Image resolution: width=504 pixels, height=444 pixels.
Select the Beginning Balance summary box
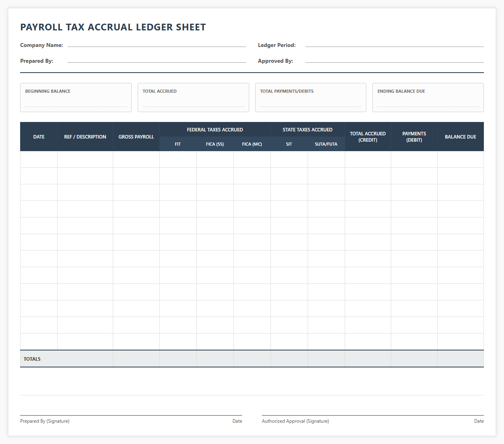76,97
